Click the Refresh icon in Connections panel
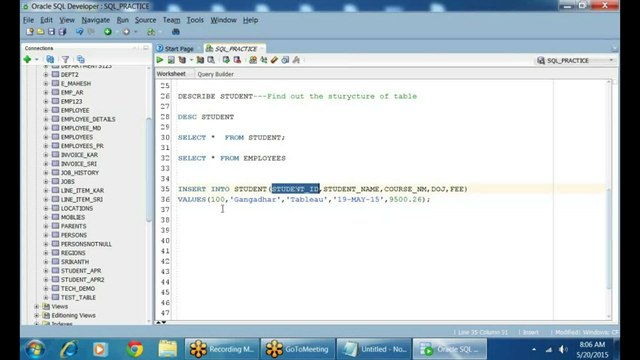 click(x=50, y=60)
